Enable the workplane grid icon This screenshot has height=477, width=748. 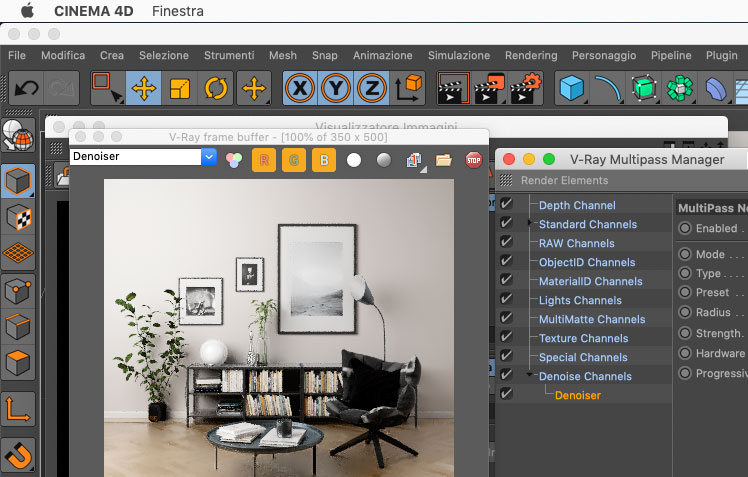(x=18, y=253)
